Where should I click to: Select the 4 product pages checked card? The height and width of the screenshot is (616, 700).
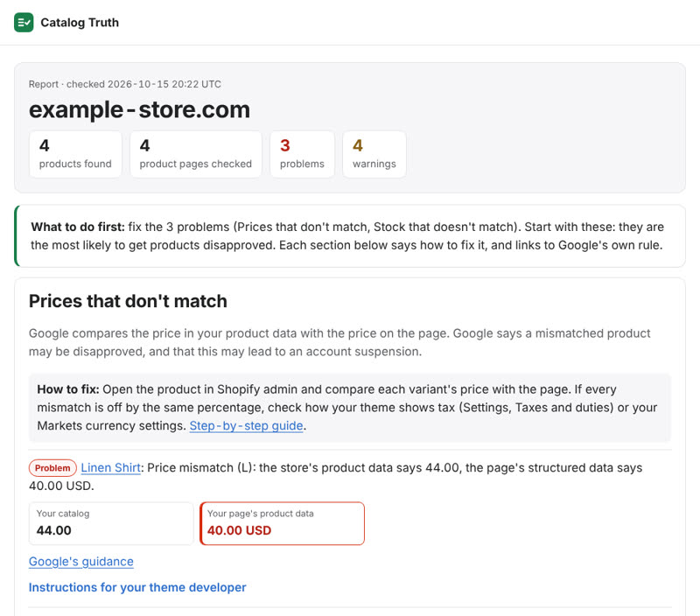(x=195, y=154)
